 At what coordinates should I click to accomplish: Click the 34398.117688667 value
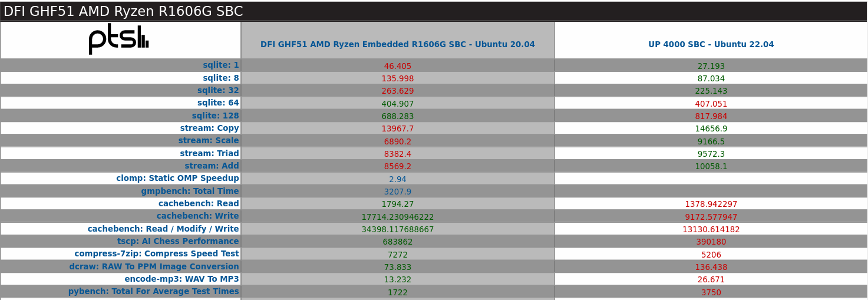click(x=398, y=230)
